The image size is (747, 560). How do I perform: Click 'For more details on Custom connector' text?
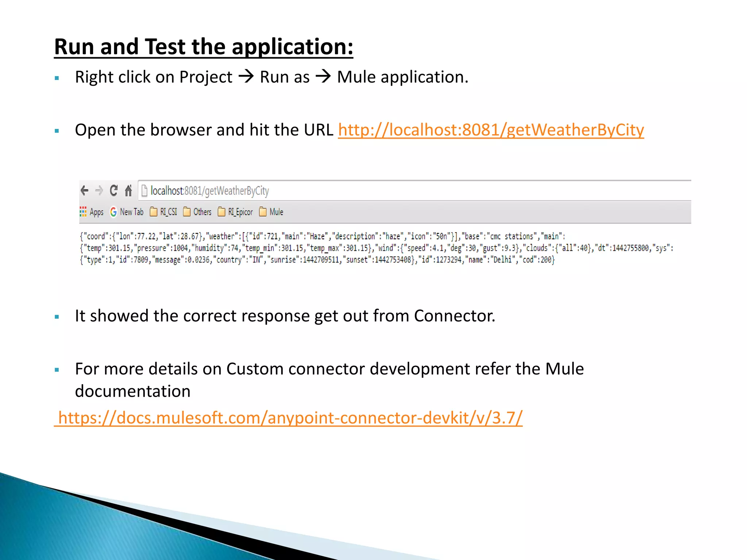point(329,380)
